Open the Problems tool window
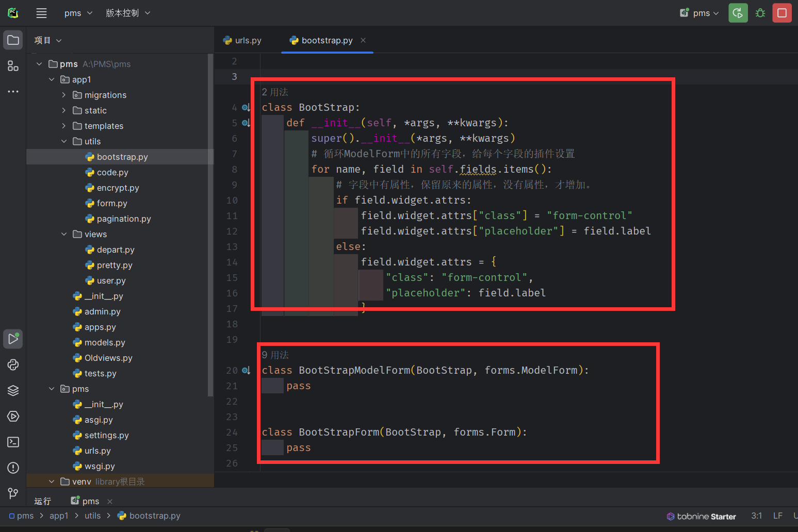798x532 pixels. [13, 468]
